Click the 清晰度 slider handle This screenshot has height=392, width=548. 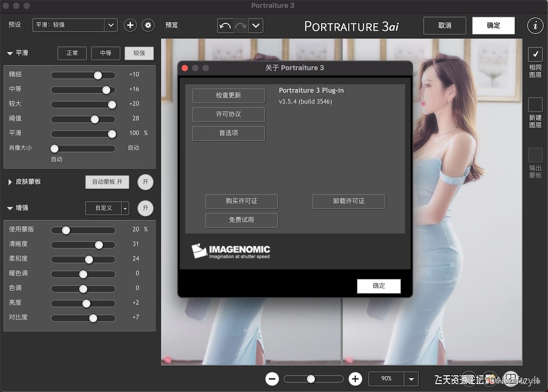coord(99,245)
